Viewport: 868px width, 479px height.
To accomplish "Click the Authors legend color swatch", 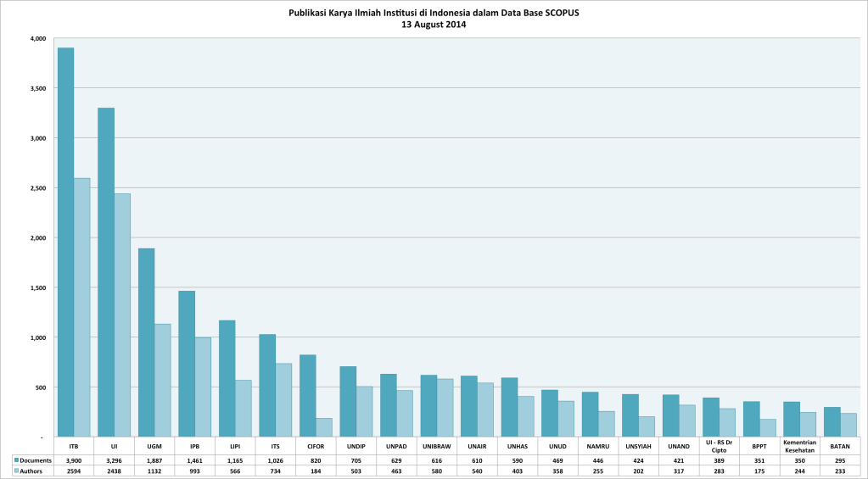I will (x=16, y=470).
